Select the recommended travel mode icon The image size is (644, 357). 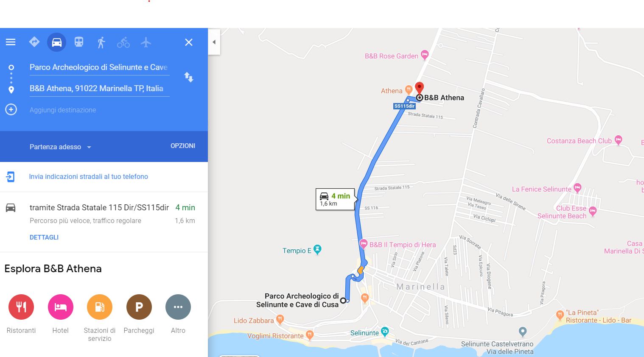pyautogui.click(x=34, y=42)
